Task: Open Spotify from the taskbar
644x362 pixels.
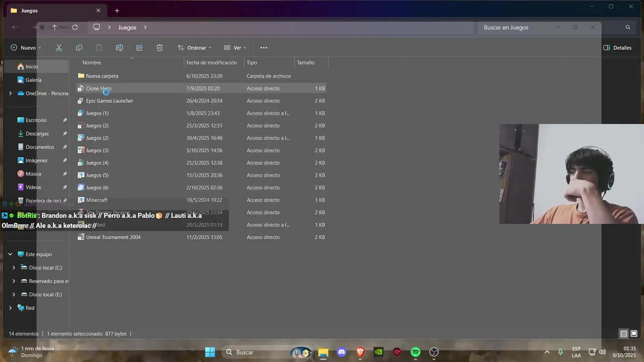Action: pyautogui.click(x=416, y=352)
